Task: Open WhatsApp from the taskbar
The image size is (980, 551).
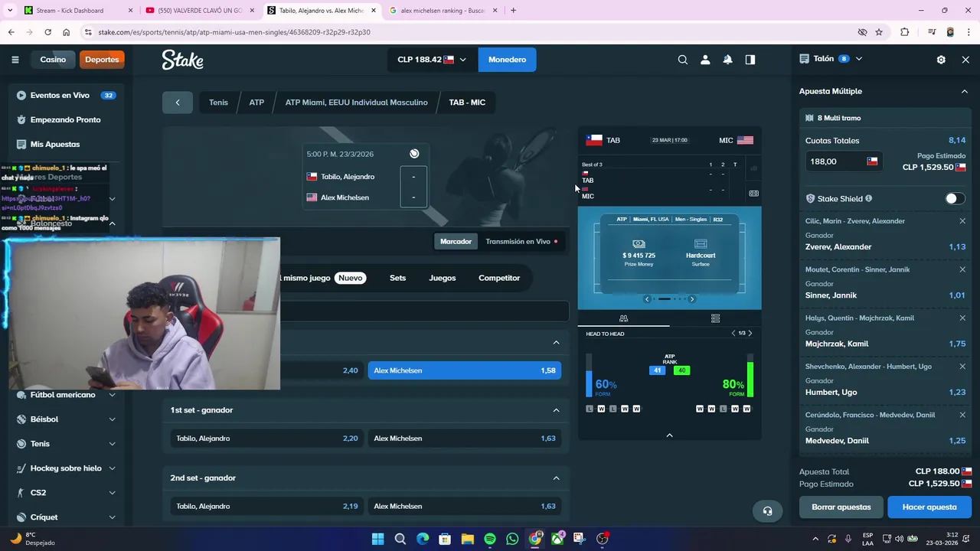Action: pyautogui.click(x=512, y=539)
